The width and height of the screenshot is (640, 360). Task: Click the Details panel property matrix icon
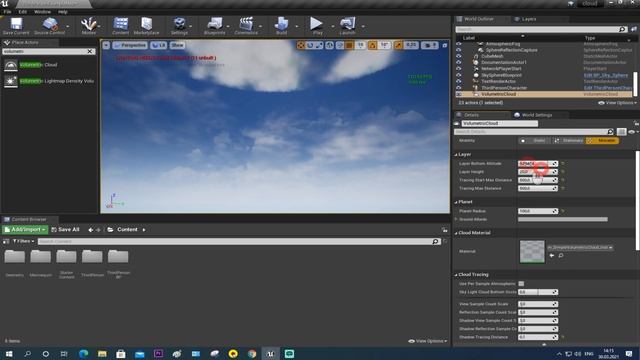click(621, 132)
